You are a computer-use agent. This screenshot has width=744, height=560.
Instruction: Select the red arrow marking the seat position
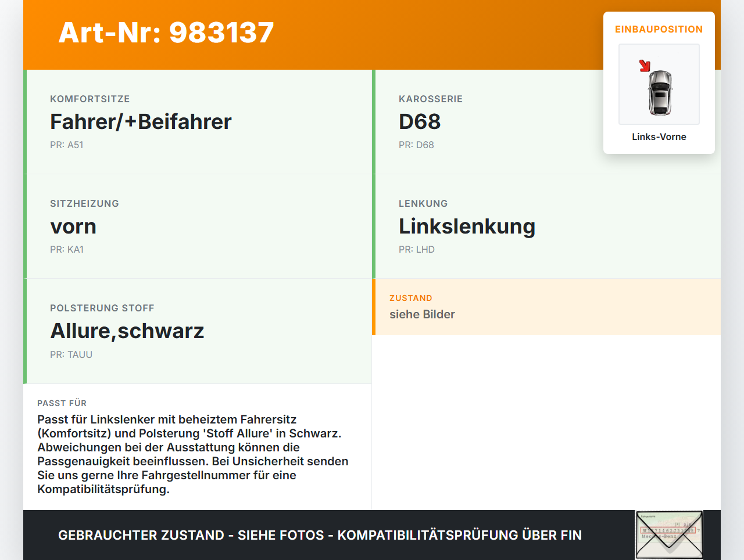click(645, 66)
